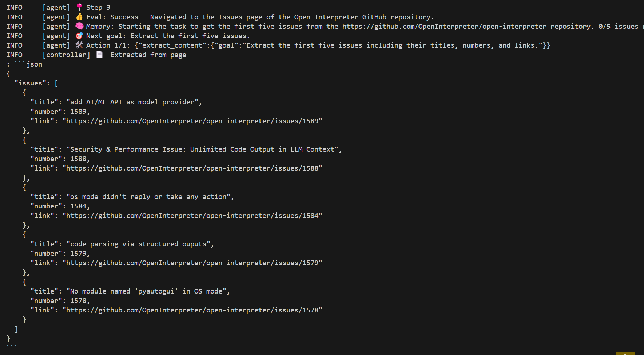This screenshot has height=355, width=644.
Task: Open the open-interpreter repository URL in Memory line
Action: (444, 26)
